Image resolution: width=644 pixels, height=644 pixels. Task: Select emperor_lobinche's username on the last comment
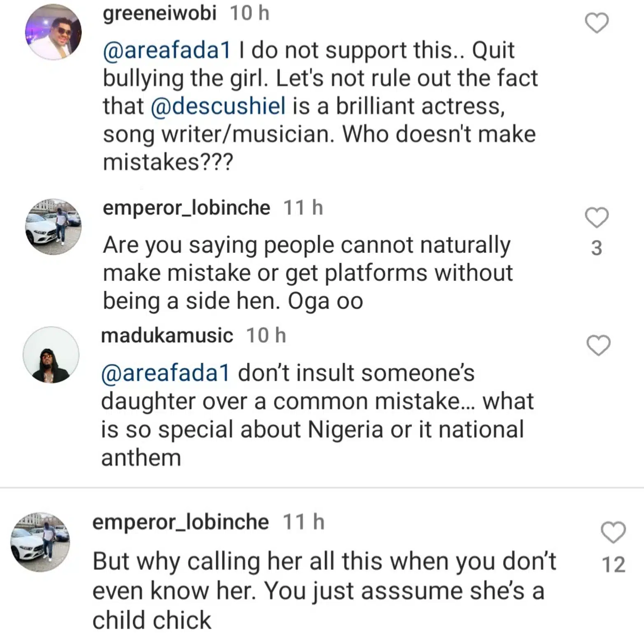point(180,522)
